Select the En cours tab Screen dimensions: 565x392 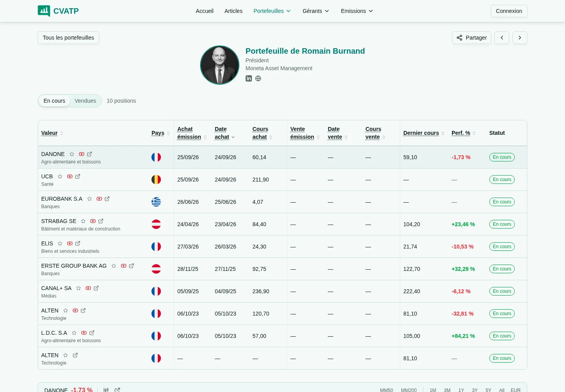point(55,101)
